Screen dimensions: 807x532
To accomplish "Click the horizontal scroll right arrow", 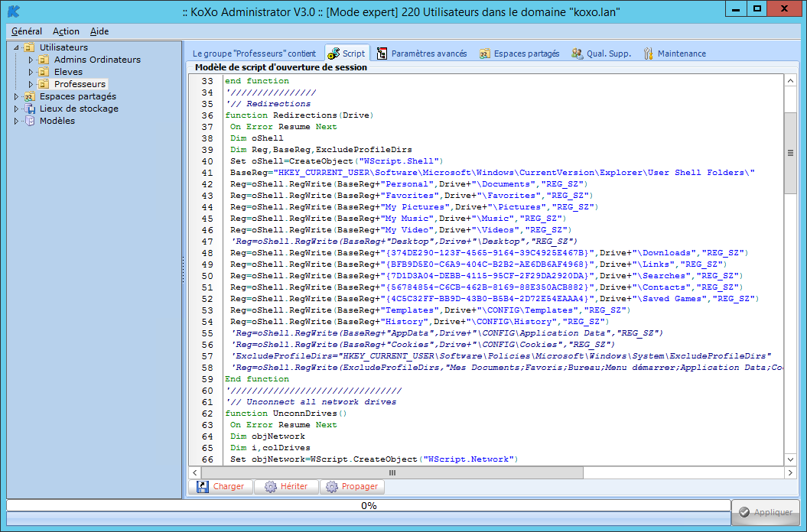I will click(790, 472).
